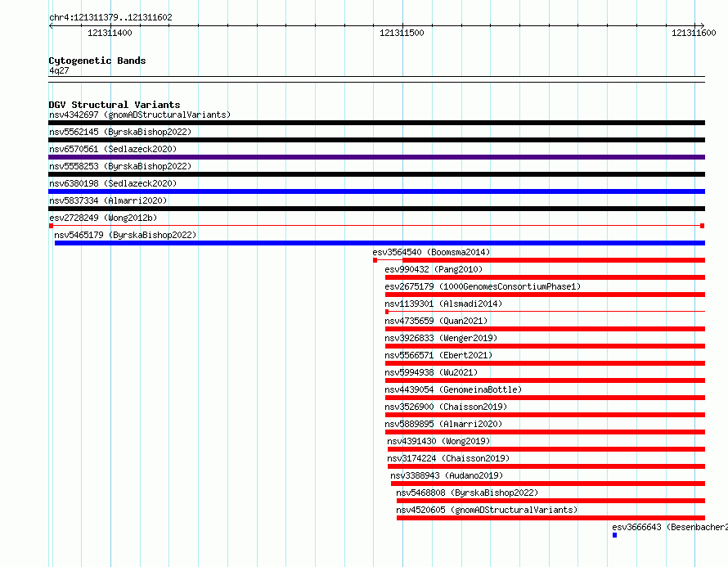
Task: Click the chr4:121311379..121311602 region label
Action: click(110, 18)
